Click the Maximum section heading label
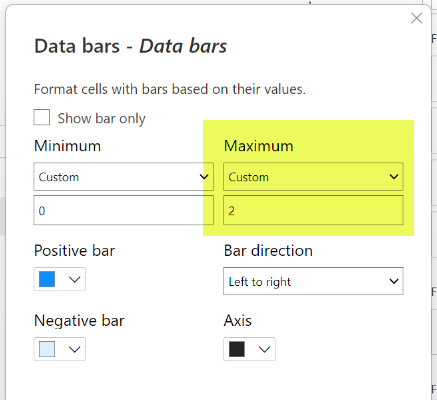Screen dimensions: 437x400 click(x=259, y=146)
